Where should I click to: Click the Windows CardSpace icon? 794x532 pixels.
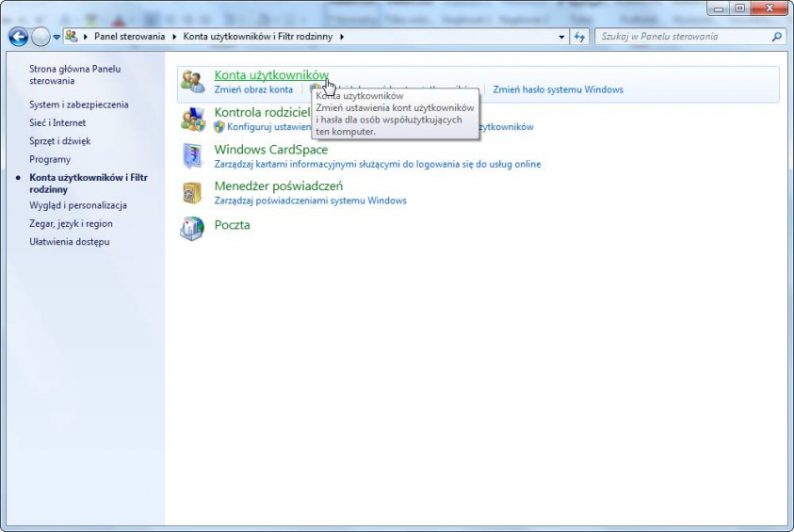point(193,156)
